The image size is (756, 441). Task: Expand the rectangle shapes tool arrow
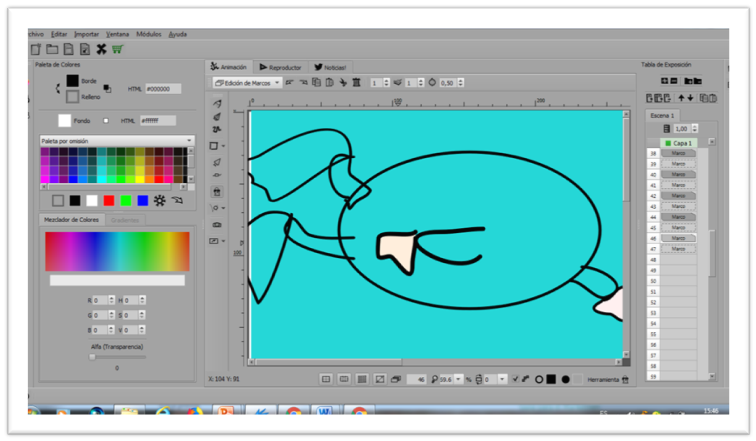click(223, 146)
